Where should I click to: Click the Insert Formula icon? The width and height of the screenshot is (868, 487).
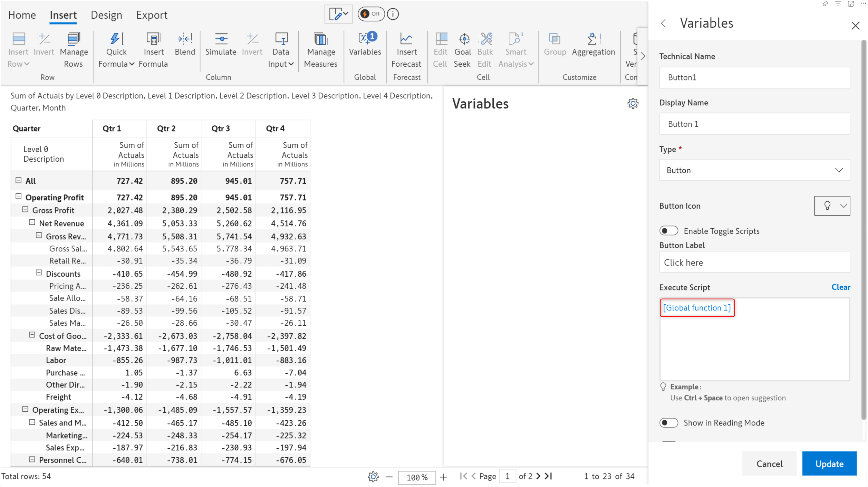pyautogui.click(x=153, y=39)
